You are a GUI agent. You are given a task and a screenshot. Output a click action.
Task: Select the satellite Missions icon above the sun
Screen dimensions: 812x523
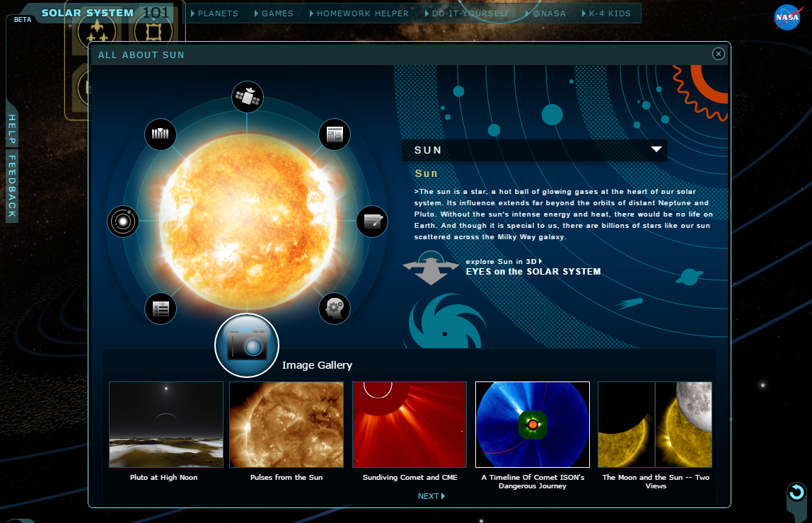click(x=247, y=97)
